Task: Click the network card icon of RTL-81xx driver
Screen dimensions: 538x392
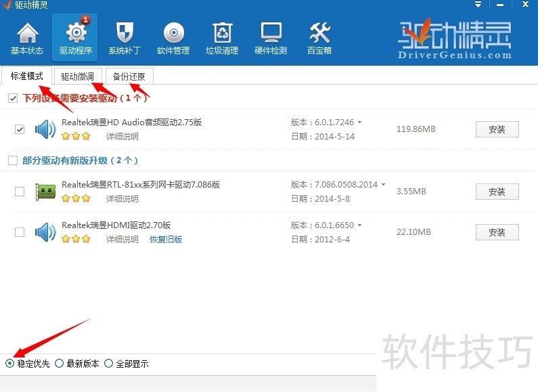Action: click(45, 192)
